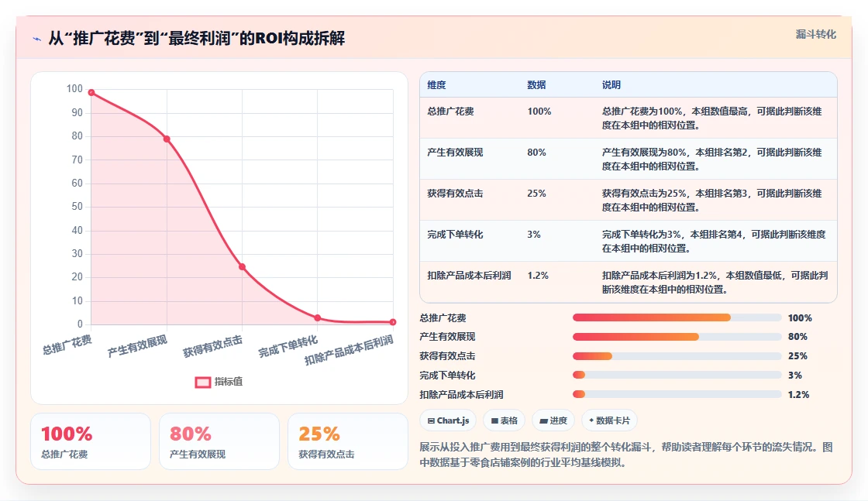Click the footer paragraph starting 展示从投入推广费用

click(626, 455)
